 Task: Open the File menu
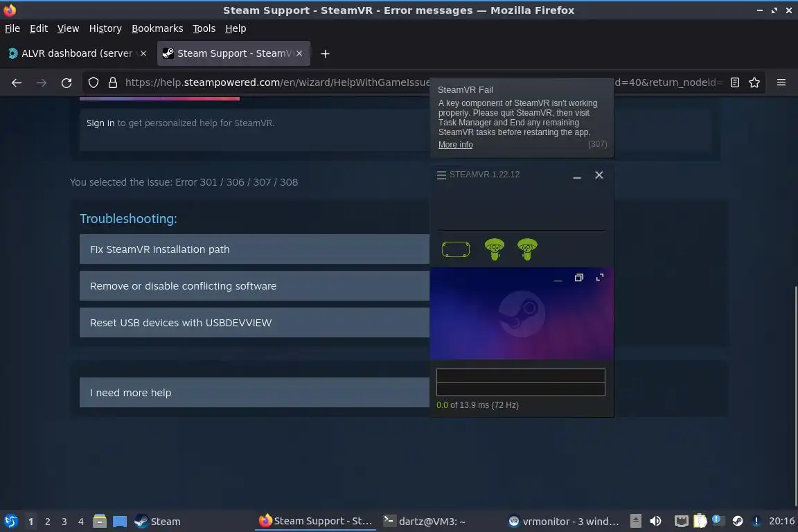pos(12,28)
